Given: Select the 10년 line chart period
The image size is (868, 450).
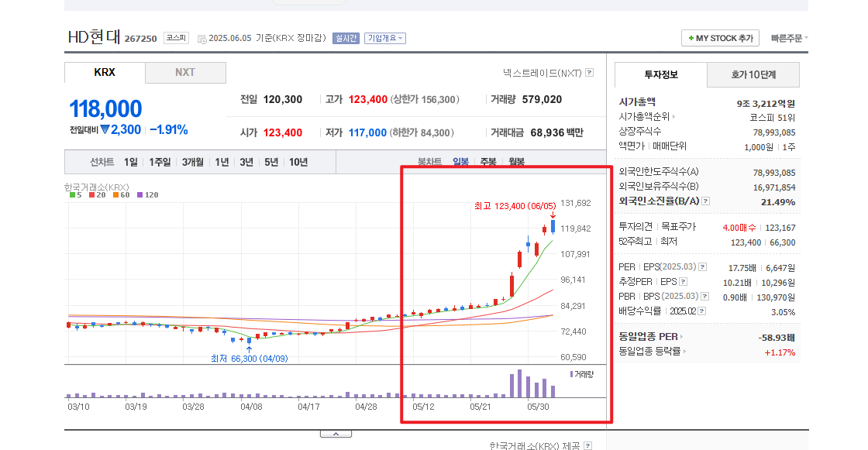Looking at the screenshot, I should click(x=298, y=162).
